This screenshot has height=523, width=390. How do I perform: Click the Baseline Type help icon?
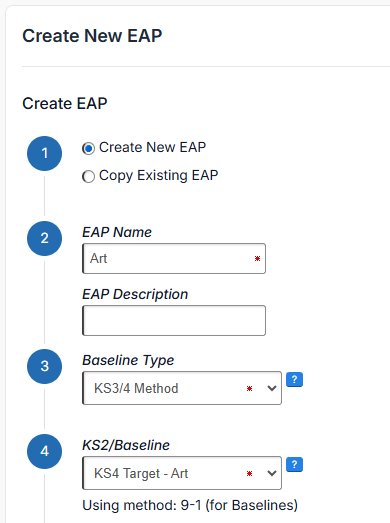click(294, 380)
